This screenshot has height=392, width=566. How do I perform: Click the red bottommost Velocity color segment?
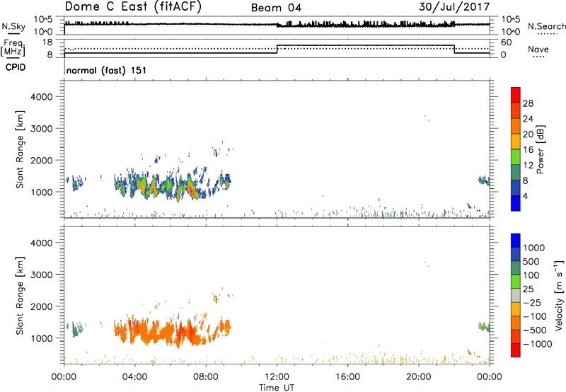click(x=516, y=350)
